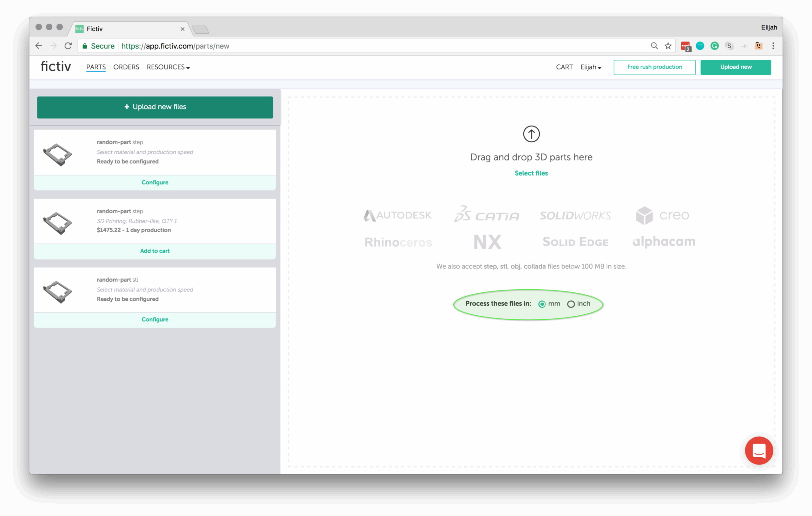Click the fictiv logo
The width and height of the screenshot is (812, 516).
tap(56, 66)
